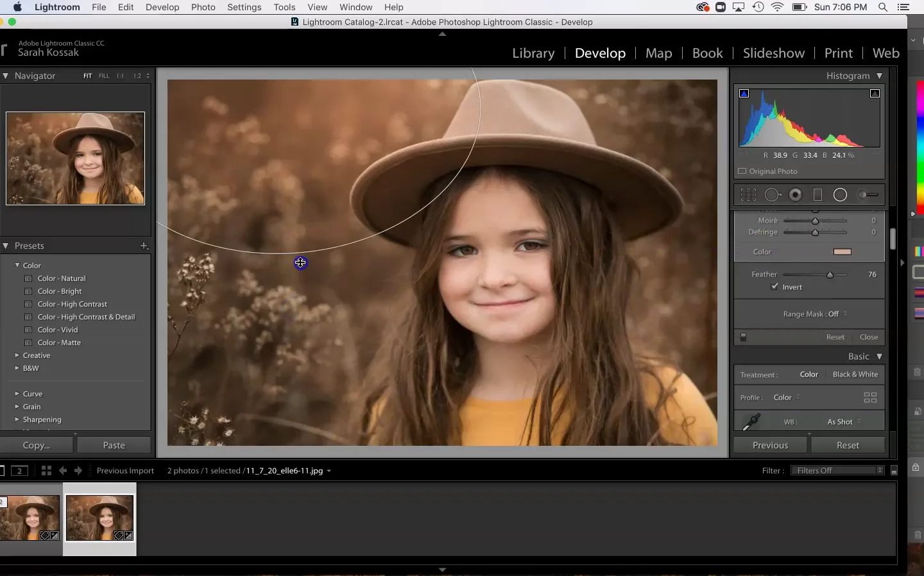Go forward with filmstrip right arrow
This screenshot has width=924, height=576.
tap(78, 471)
